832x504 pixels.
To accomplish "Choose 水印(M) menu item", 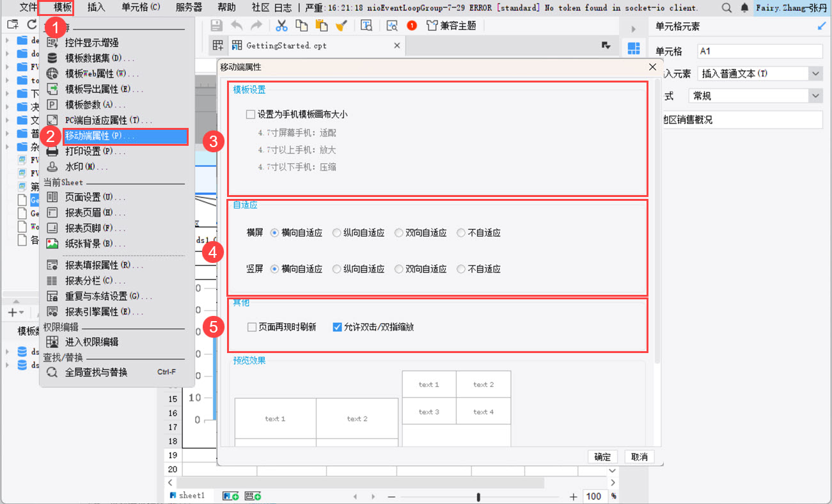I will tap(117, 167).
